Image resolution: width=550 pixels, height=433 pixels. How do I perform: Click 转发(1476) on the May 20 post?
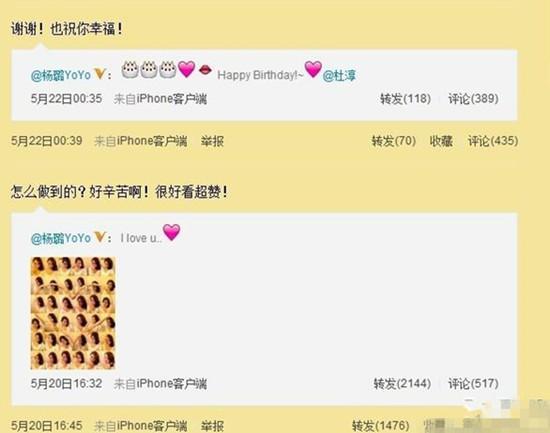(381, 426)
